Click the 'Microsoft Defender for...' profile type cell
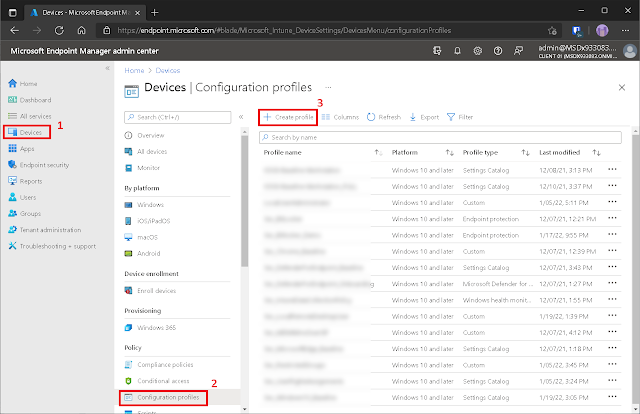The height and width of the screenshot is (414, 640). point(498,284)
